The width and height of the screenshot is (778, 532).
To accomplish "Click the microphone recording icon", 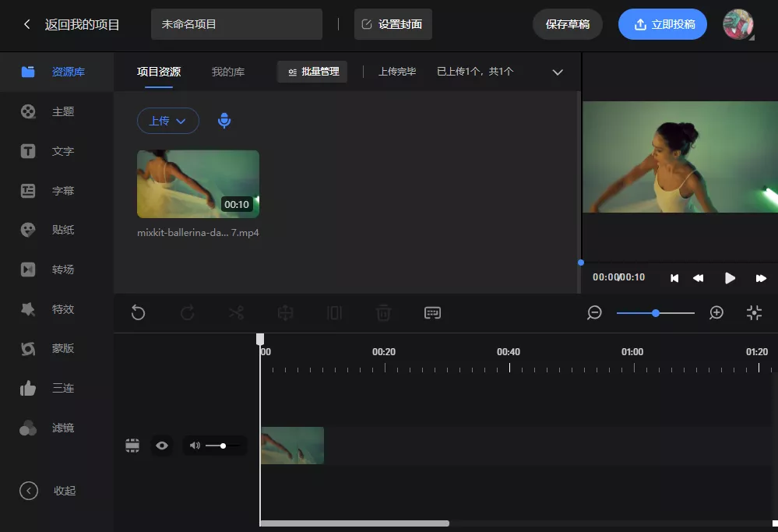I will pos(224,121).
